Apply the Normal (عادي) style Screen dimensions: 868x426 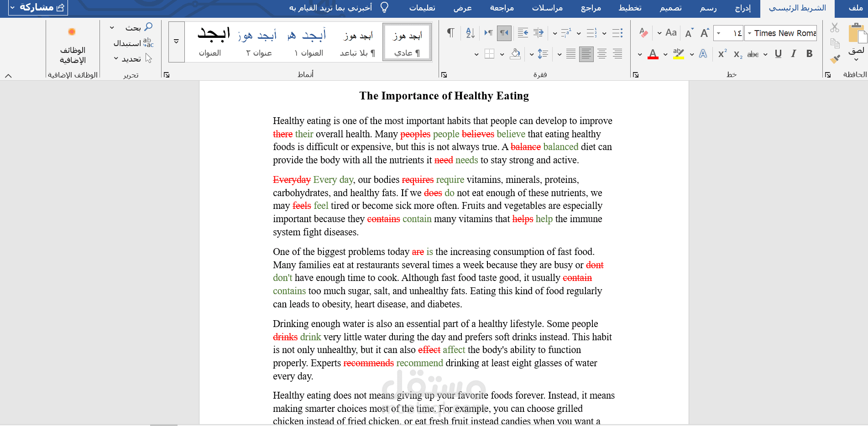(x=407, y=42)
